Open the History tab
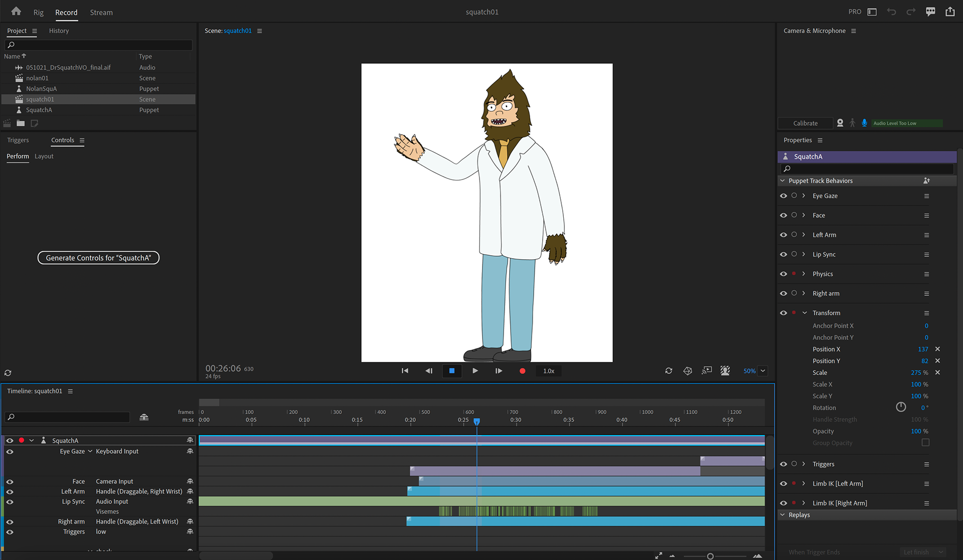The image size is (963, 560). [59, 31]
